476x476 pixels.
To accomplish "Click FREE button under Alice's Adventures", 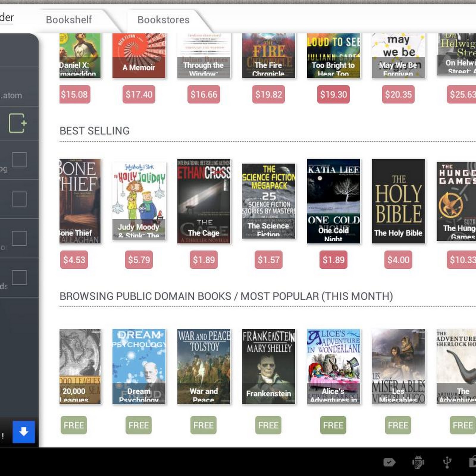I will (333, 425).
